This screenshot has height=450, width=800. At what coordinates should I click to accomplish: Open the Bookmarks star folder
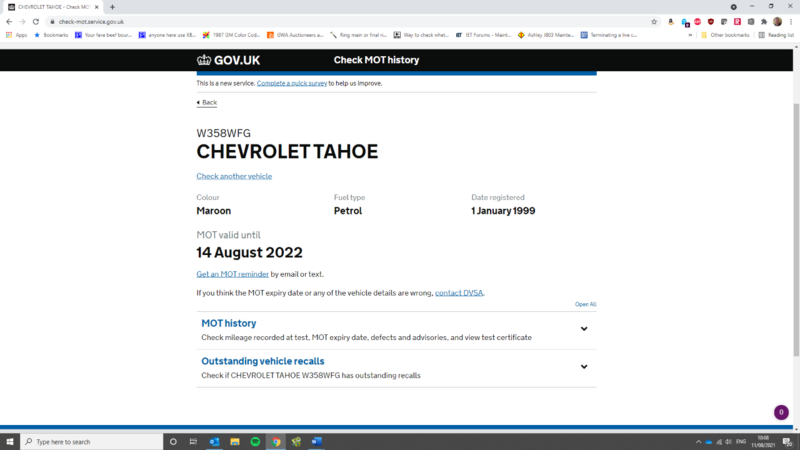click(x=51, y=35)
